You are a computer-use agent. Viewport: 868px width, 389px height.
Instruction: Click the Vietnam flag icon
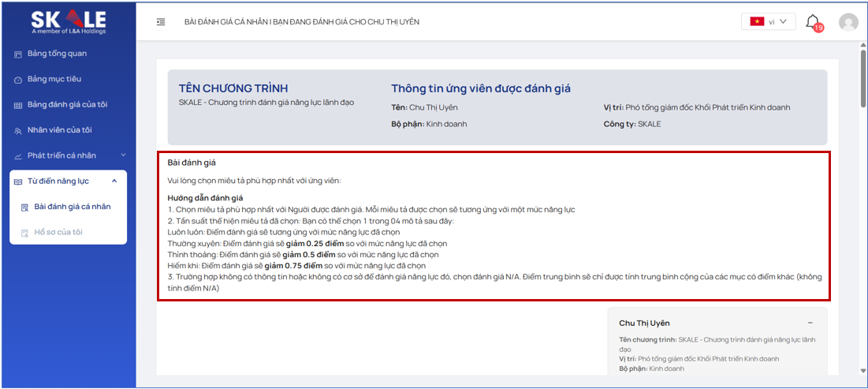(758, 22)
